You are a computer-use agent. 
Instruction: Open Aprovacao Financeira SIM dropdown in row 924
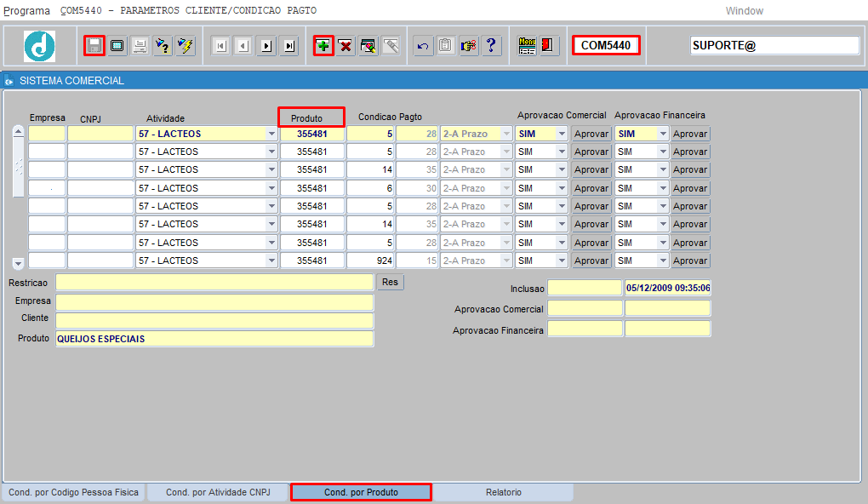[663, 261]
